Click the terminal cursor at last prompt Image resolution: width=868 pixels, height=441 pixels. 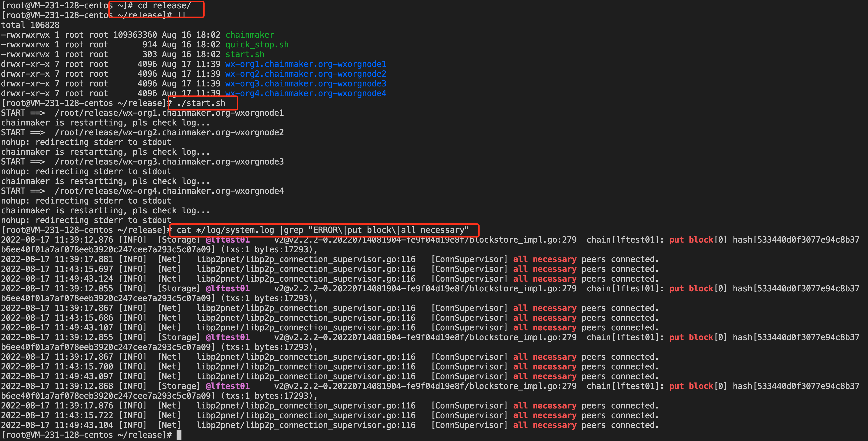point(179,434)
